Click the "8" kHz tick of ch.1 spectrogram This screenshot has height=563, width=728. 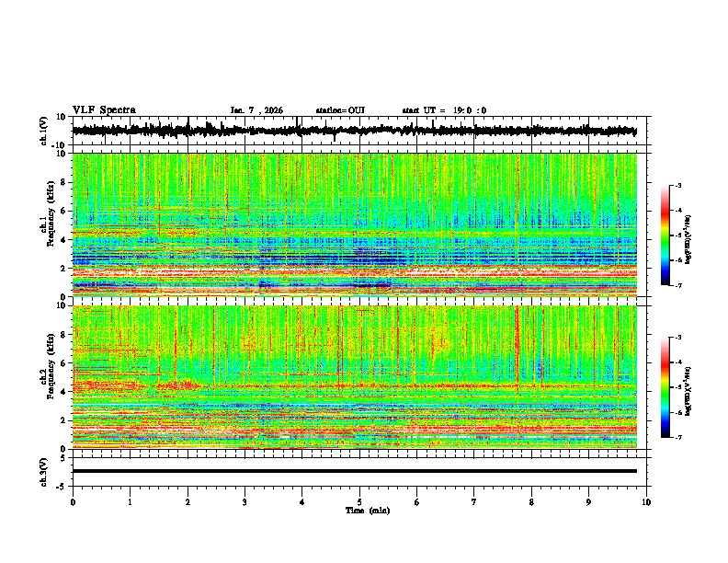63,182
